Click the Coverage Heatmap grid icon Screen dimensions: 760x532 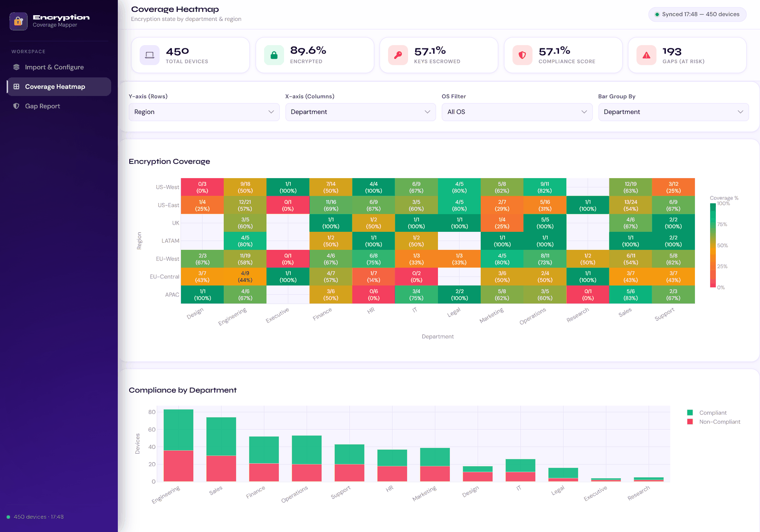17,86
